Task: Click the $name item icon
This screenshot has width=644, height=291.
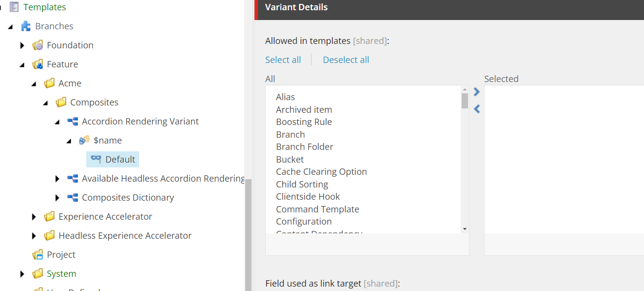Action: pos(84,141)
